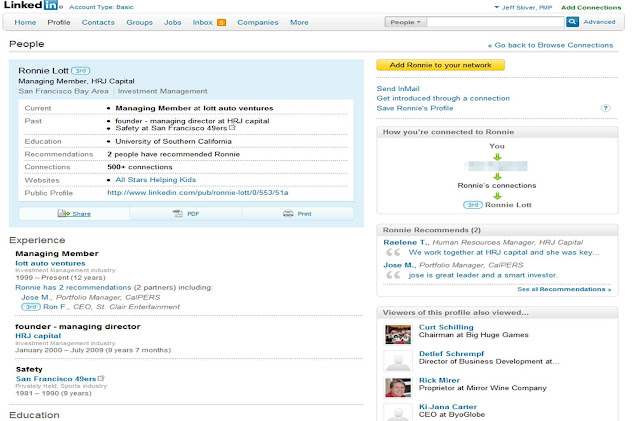The image size is (640, 421).
Task: Click '2 people have recommended Ronnie' text
Action: (173, 154)
